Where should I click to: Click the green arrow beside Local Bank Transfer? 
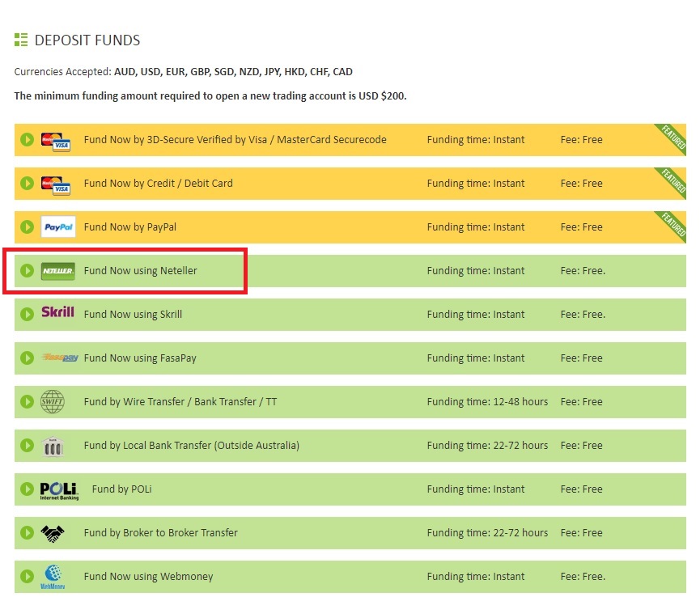tap(28, 446)
